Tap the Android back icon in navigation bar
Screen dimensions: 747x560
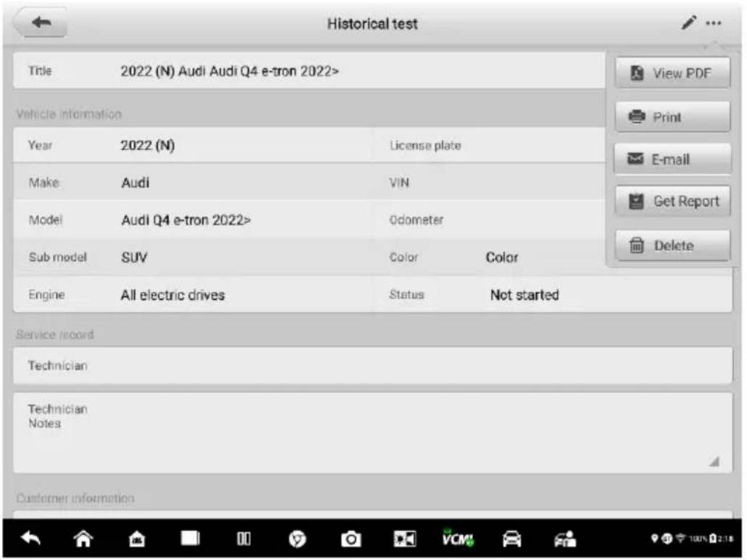click(x=31, y=539)
